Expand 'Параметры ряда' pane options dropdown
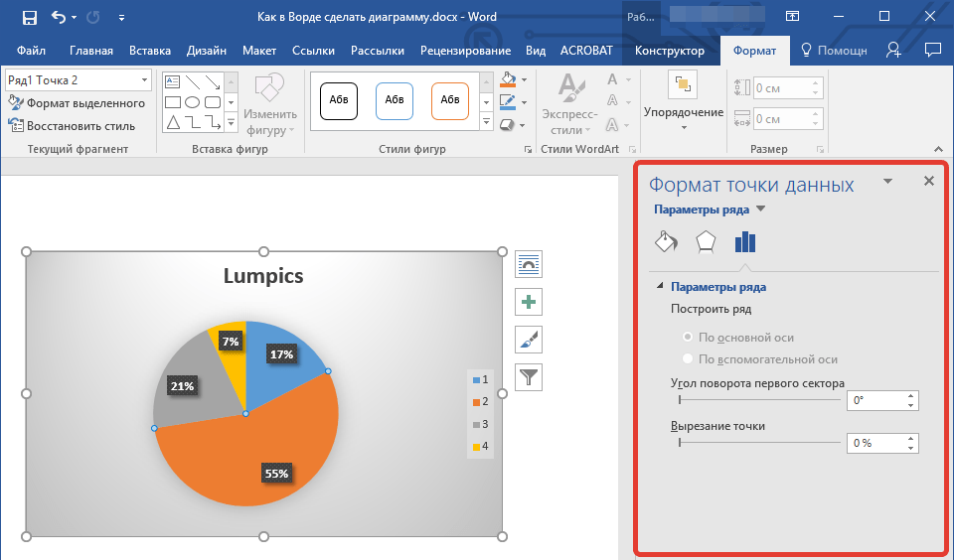The height and width of the screenshot is (560, 954). (x=761, y=210)
